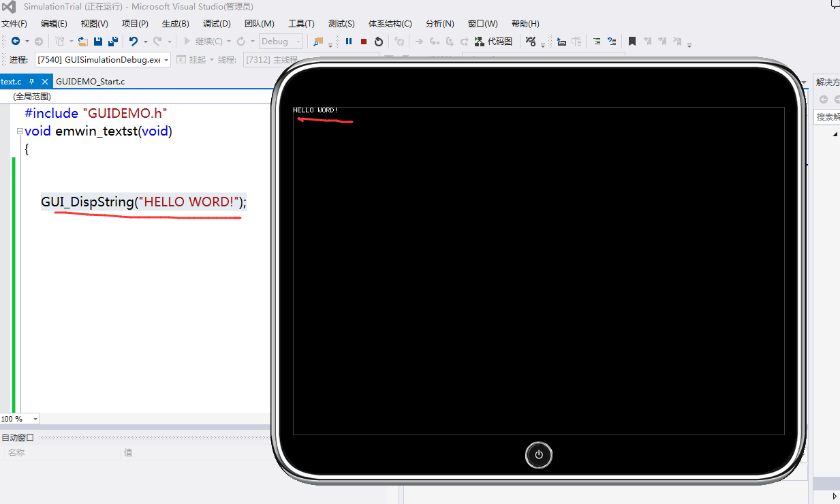840x504 pixels.
Task: Undo the last action
Action: [x=134, y=42]
